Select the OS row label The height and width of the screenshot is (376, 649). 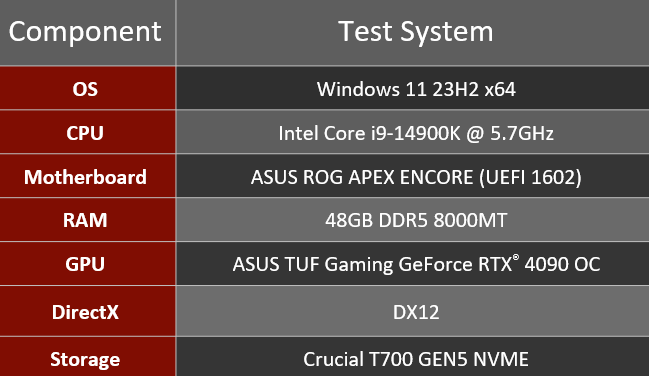pos(87,88)
